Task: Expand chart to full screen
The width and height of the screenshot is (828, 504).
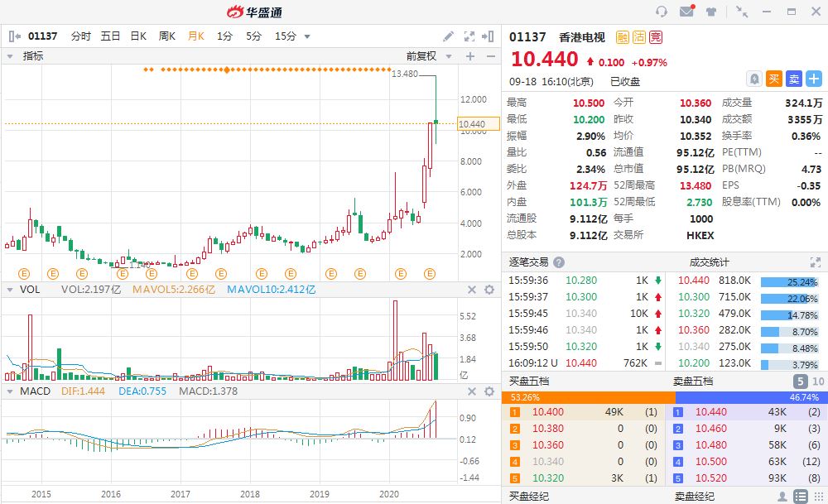Action: click(469, 36)
